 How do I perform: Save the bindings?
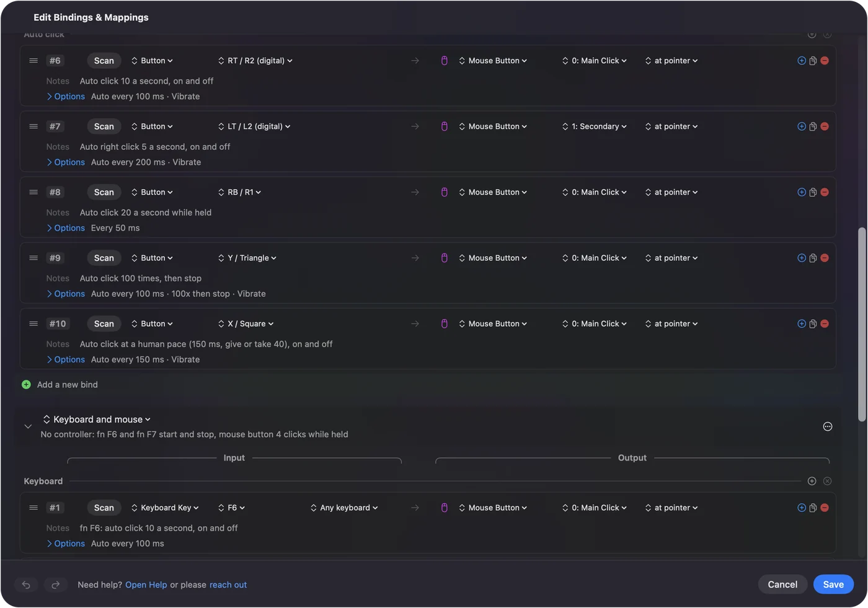(x=833, y=584)
